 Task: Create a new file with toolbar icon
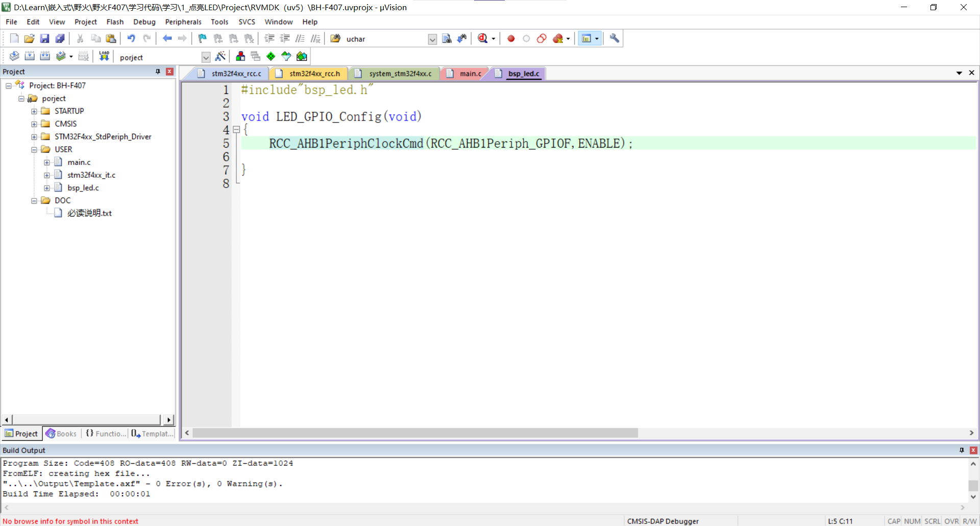(x=14, y=38)
